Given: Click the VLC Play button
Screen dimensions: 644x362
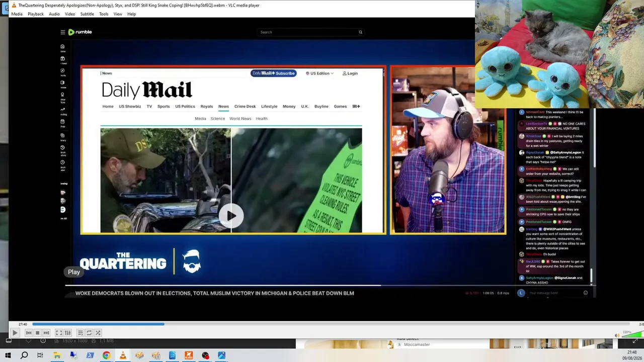Looking at the screenshot, I should (x=15, y=333).
